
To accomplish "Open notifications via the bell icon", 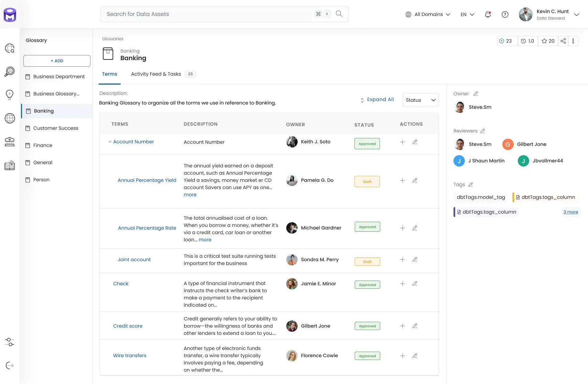I will tap(488, 14).
